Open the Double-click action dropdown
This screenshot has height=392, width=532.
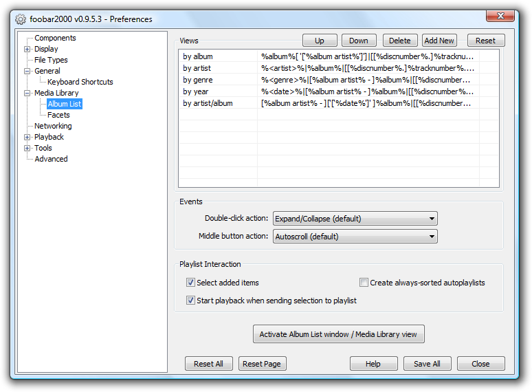[x=355, y=219]
